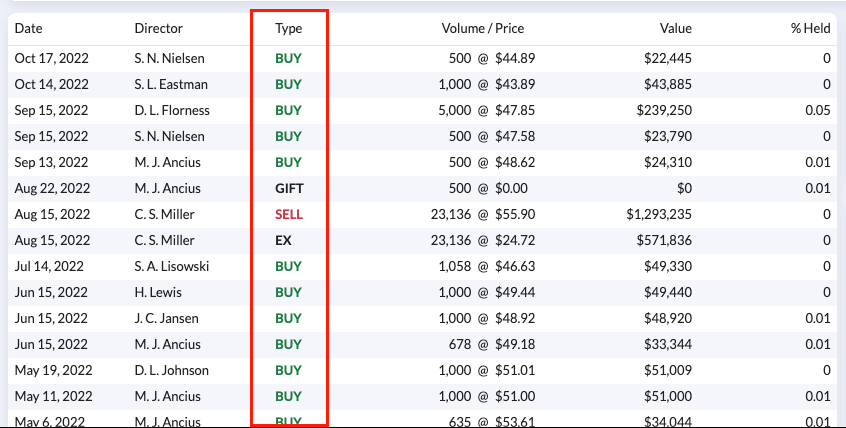The width and height of the screenshot is (846, 428).
Task: Click the Director column header
Action: (x=159, y=29)
